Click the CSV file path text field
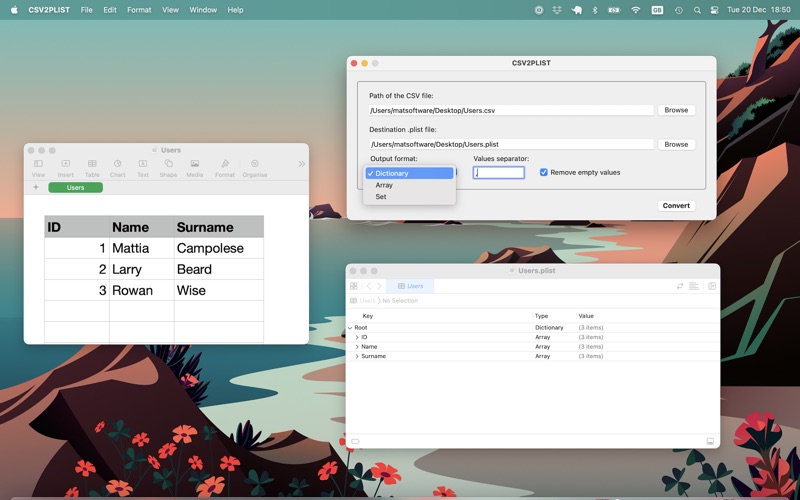800x500 pixels. 511,110
